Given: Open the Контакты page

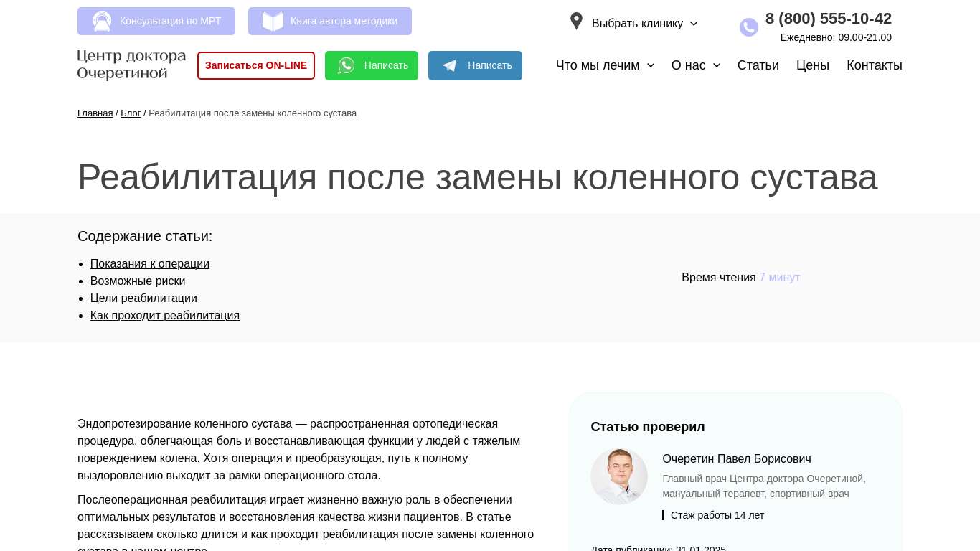Looking at the screenshot, I should 874,65.
